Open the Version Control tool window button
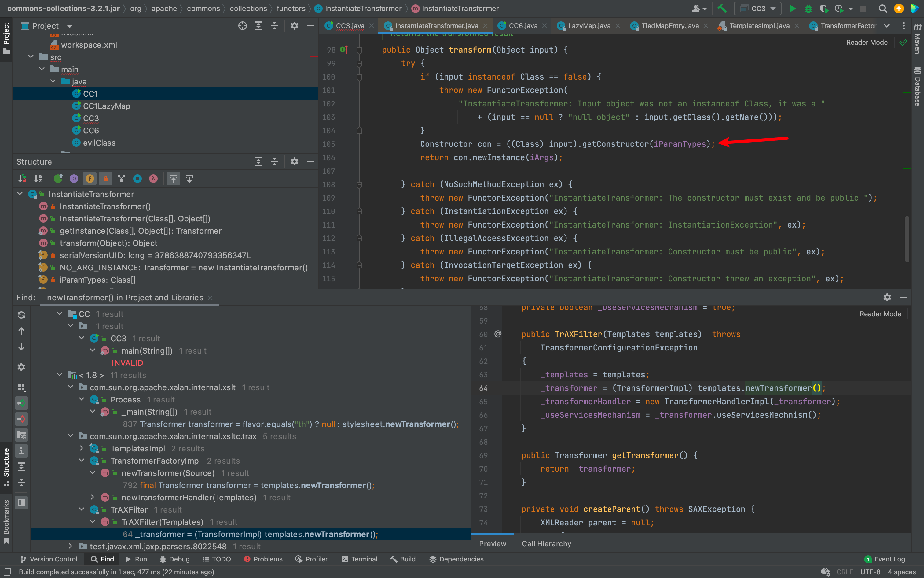Viewport: 924px width, 578px height. click(x=49, y=559)
